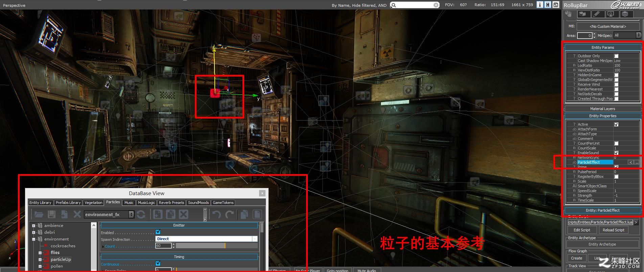This screenshot has height=272, width=644.
Task: Click the redo arrow in DataBase View
Action: click(x=229, y=214)
